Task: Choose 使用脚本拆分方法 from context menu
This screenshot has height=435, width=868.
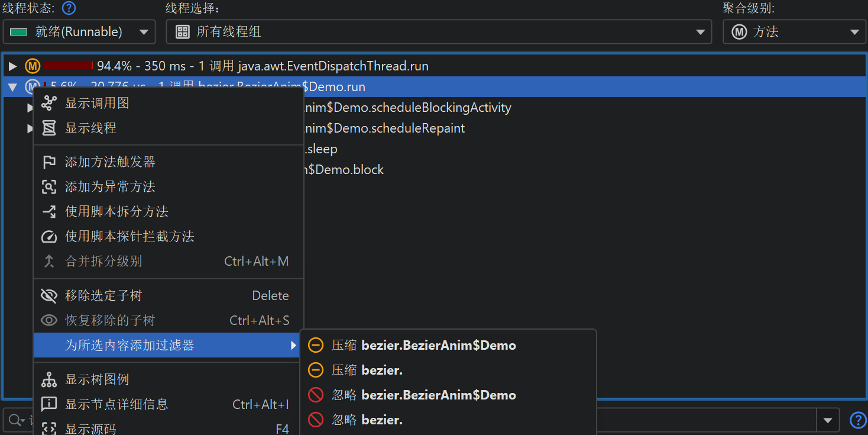Action: pos(116,212)
